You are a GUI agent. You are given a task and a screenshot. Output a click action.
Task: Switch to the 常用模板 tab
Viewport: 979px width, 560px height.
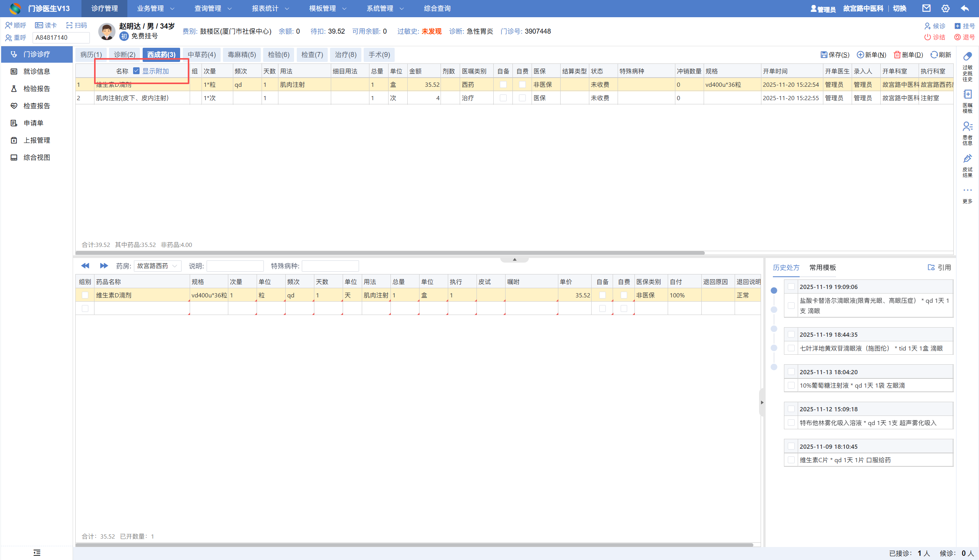coord(822,267)
